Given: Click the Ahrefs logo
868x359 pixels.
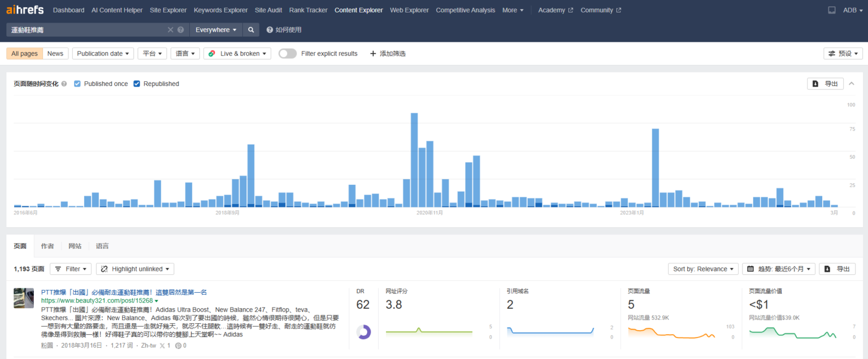Looking at the screenshot, I should (25, 10).
